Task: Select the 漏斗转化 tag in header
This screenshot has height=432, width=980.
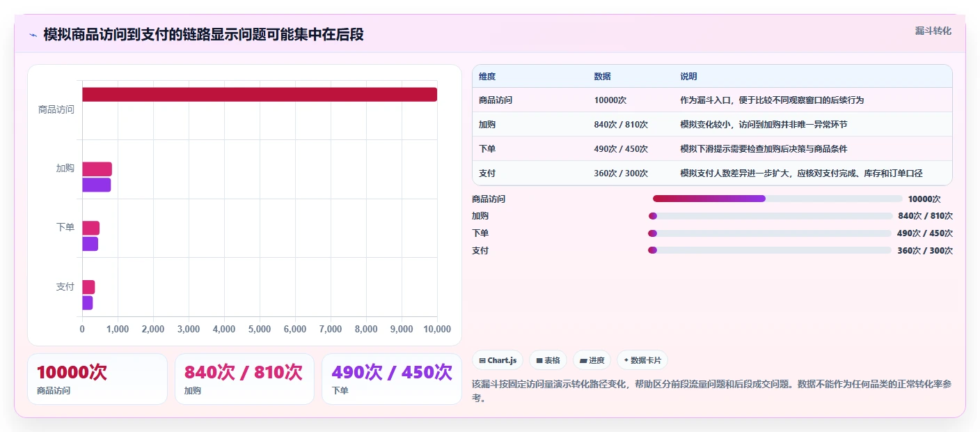Action: tap(933, 31)
